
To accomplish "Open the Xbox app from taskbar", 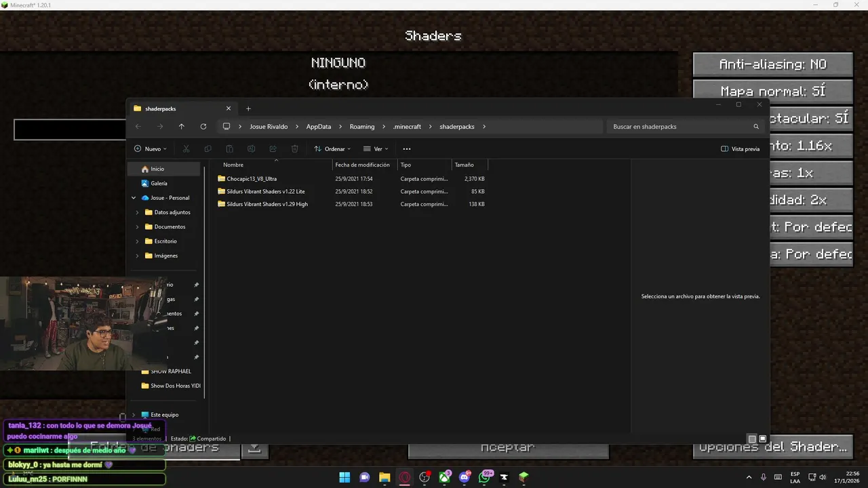I will click(445, 477).
